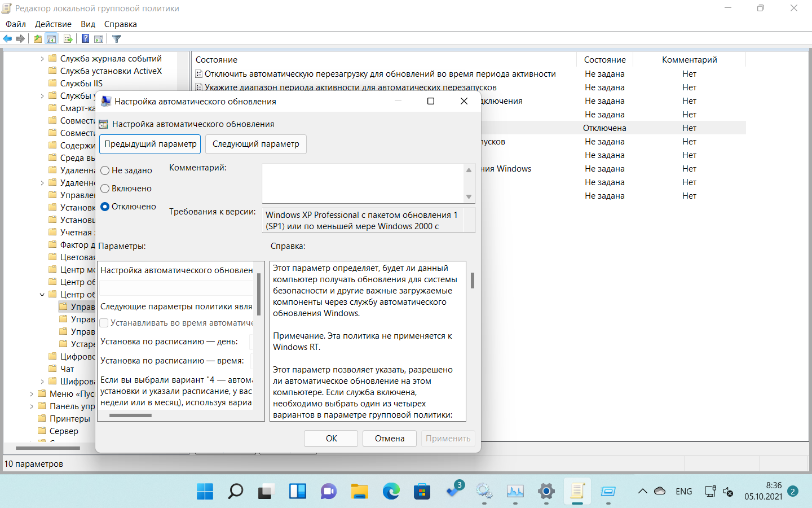
Task: Select the 'Отключено' radio option
Action: [x=105, y=207]
